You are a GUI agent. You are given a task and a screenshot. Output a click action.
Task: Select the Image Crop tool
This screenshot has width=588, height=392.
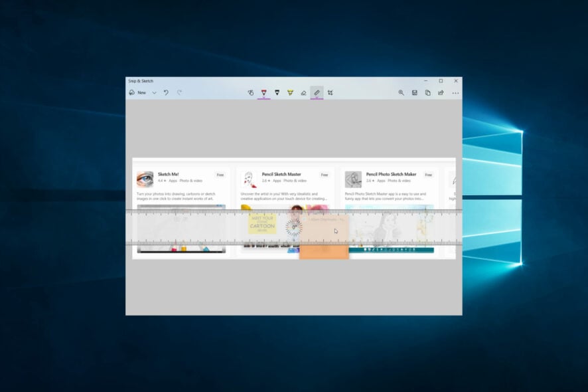[330, 93]
